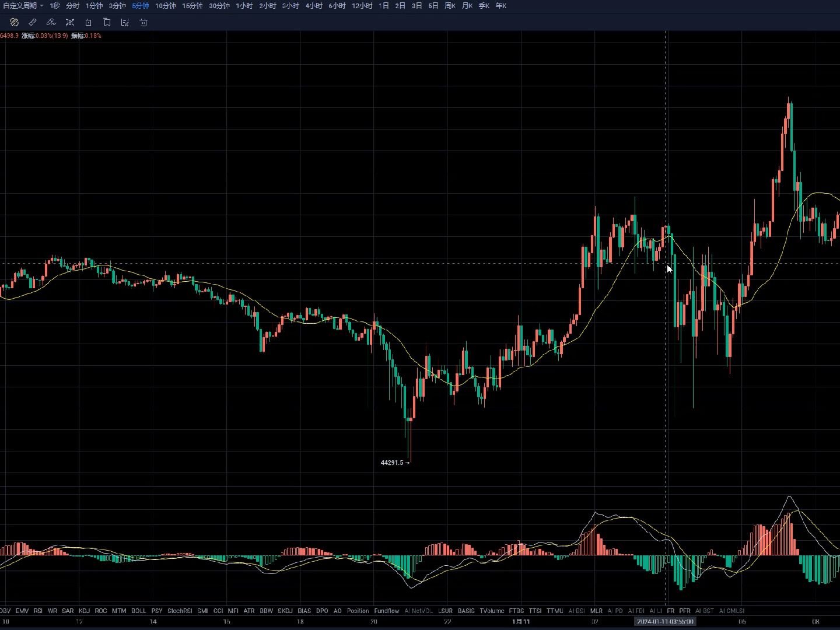Select the ruler measure tool icon
The image size is (840, 630).
click(x=33, y=22)
